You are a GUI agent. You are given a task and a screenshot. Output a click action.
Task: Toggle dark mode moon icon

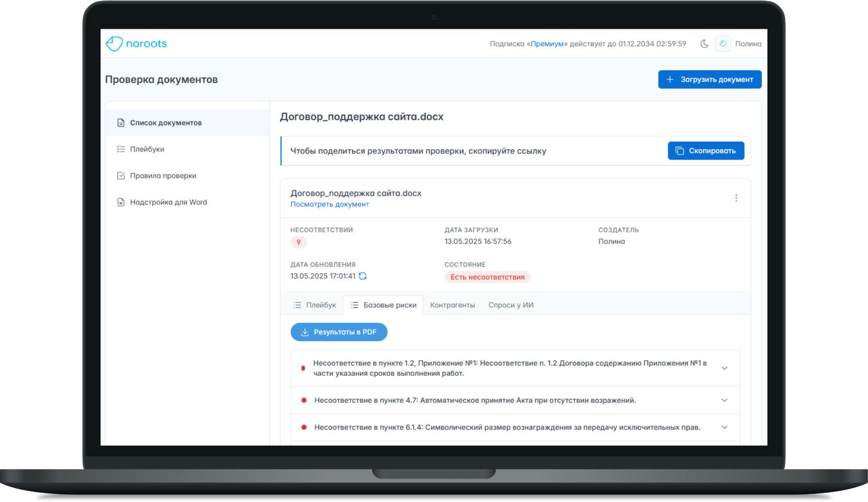(704, 44)
